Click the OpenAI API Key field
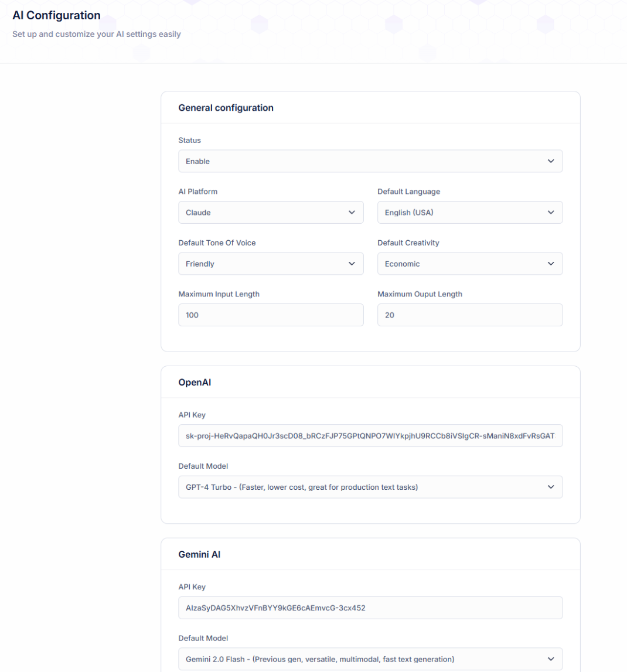The height and width of the screenshot is (672, 627). point(370,435)
